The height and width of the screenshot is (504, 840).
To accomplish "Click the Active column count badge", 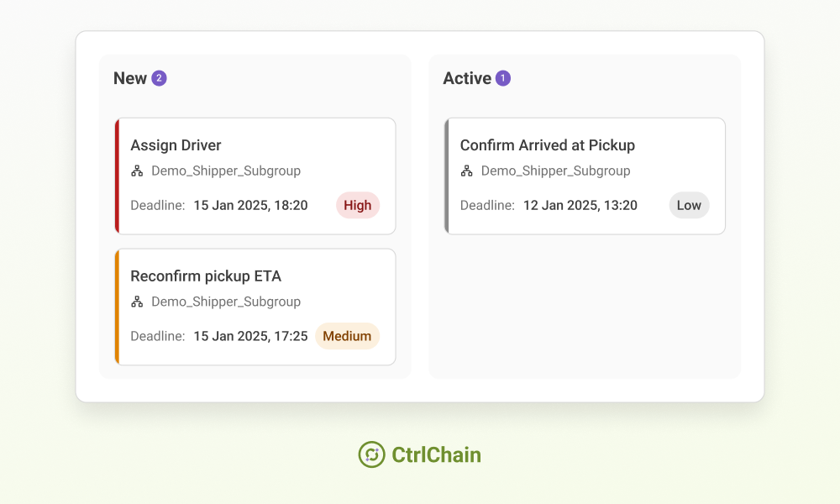I will [503, 78].
